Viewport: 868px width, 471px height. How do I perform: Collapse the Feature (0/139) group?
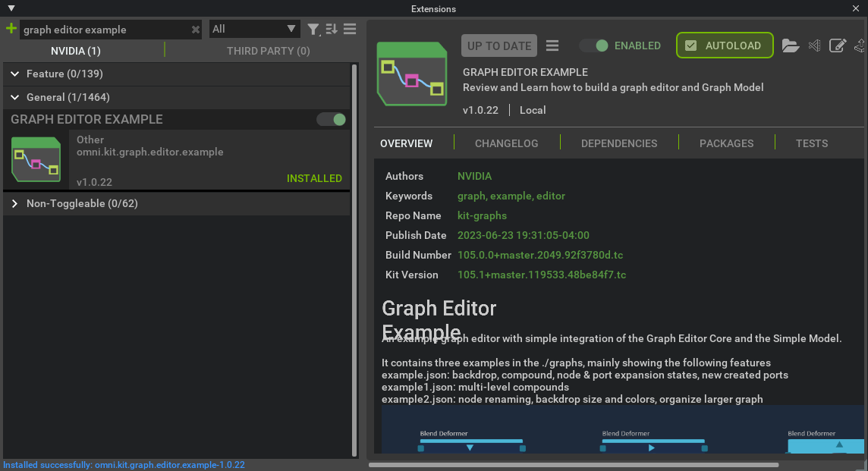click(x=15, y=74)
